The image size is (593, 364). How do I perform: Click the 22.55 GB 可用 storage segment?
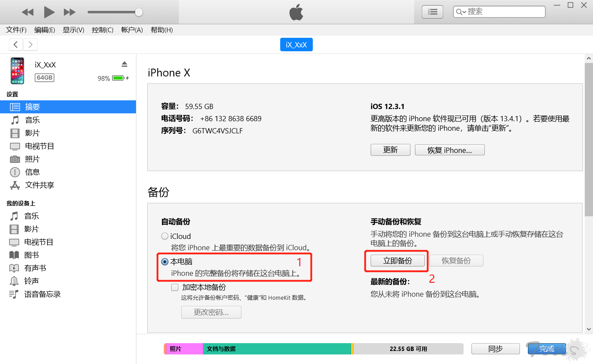click(x=408, y=349)
